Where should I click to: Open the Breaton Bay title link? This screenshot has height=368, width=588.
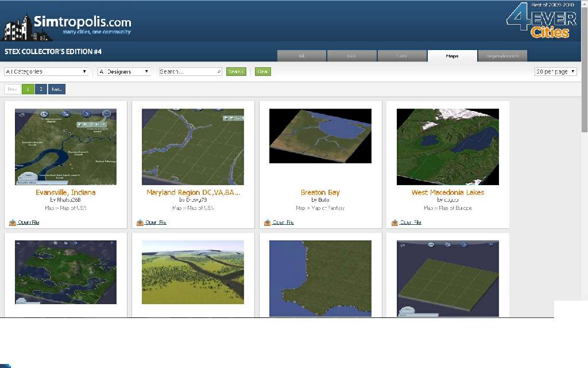pyautogui.click(x=320, y=192)
